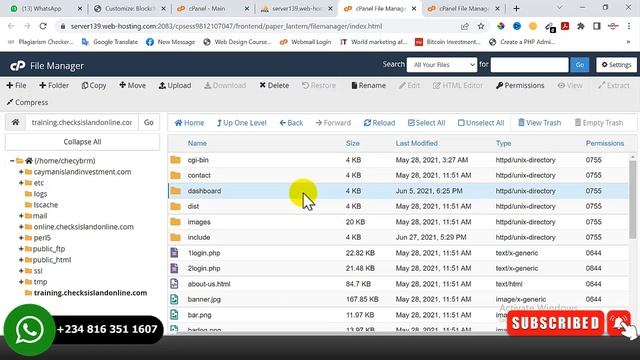The image size is (640, 360).
Task: Expand the tmp folder node
Action: coord(21,282)
